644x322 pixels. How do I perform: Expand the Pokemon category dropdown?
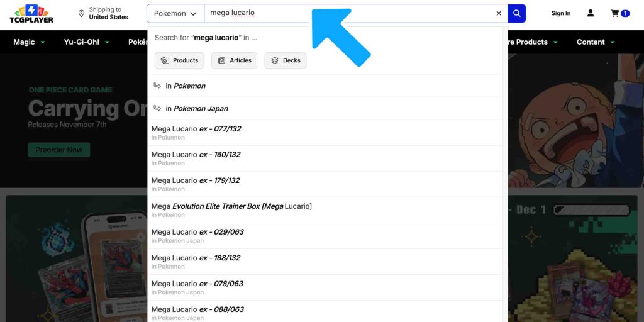point(175,13)
